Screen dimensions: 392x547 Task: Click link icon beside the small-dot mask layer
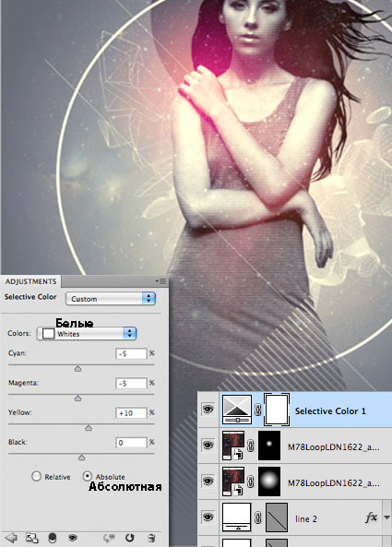pyautogui.click(x=250, y=446)
